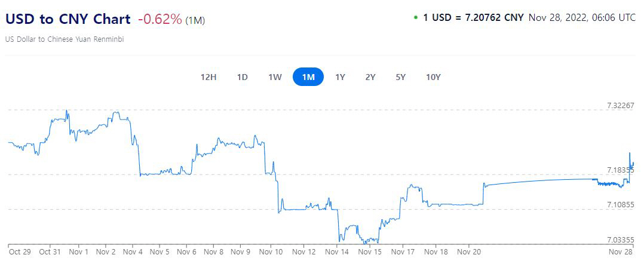Click the 7.32267 y-axis label
The image size is (644, 261).
pos(620,105)
